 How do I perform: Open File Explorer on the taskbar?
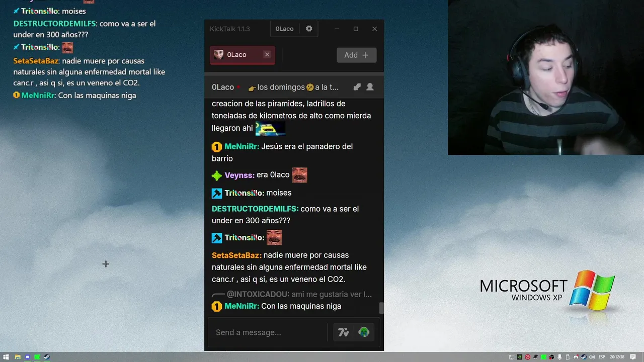18,357
